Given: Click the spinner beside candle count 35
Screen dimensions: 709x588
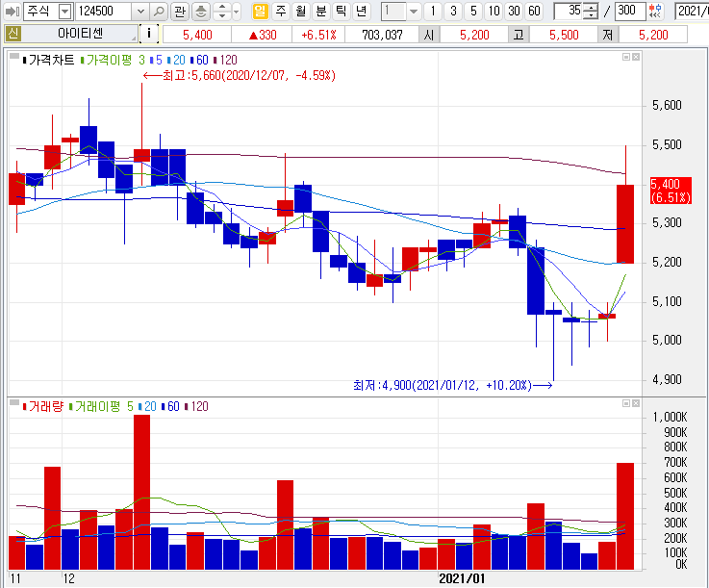Looking at the screenshot, I should [x=590, y=12].
